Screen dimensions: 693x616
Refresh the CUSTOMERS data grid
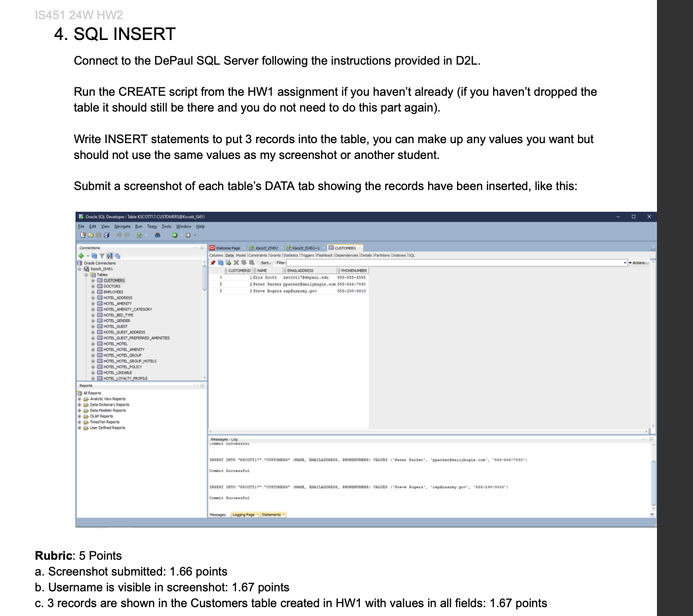pyautogui.click(x=221, y=263)
